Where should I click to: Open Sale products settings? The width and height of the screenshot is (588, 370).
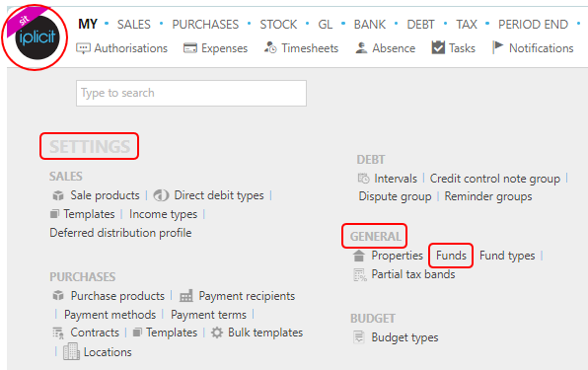[105, 195]
